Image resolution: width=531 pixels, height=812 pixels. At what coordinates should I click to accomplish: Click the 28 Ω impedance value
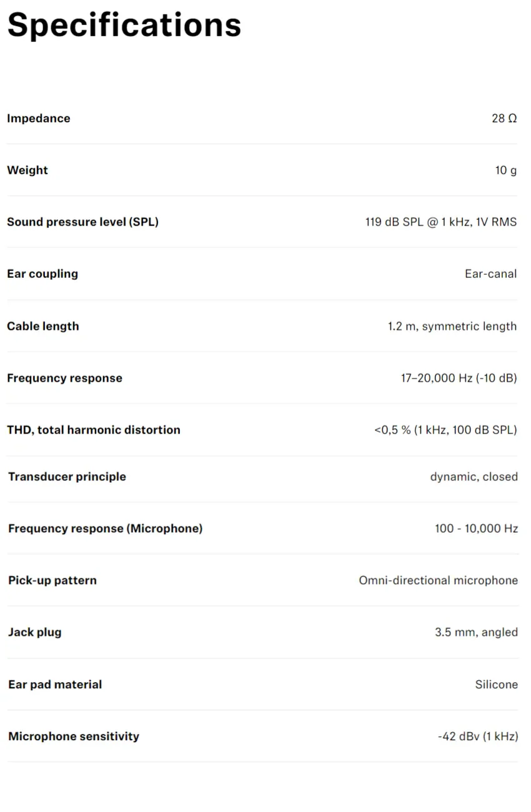pyautogui.click(x=504, y=118)
